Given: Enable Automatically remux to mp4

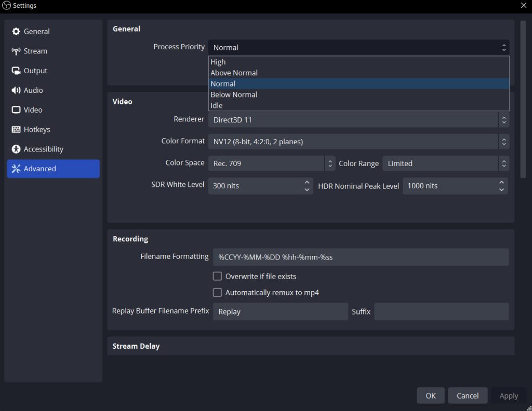Looking at the screenshot, I should coord(217,293).
